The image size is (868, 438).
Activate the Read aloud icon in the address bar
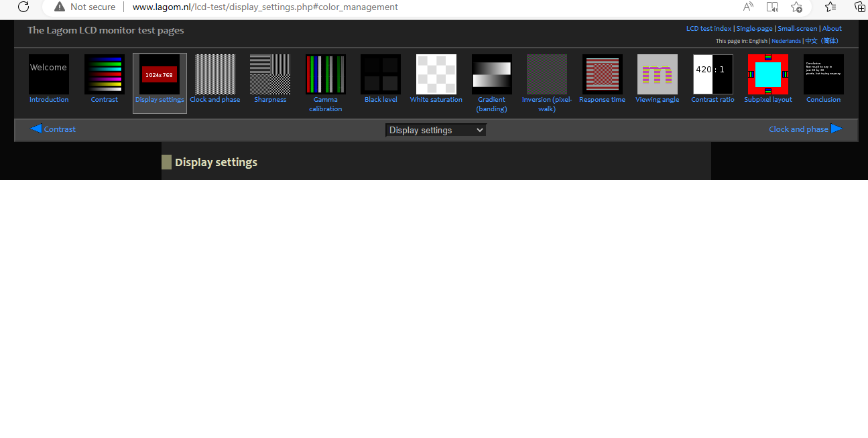pos(749,7)
